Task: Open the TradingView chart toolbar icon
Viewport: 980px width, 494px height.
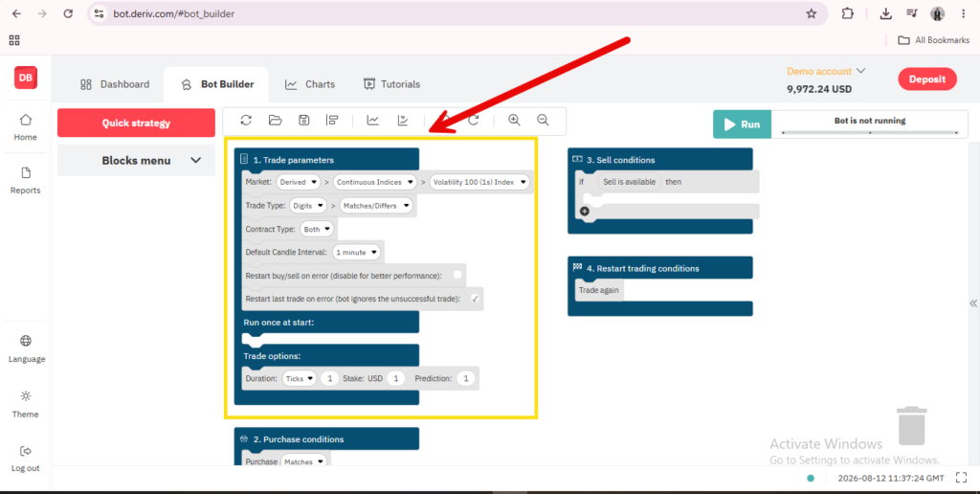Action: point(403,120)
